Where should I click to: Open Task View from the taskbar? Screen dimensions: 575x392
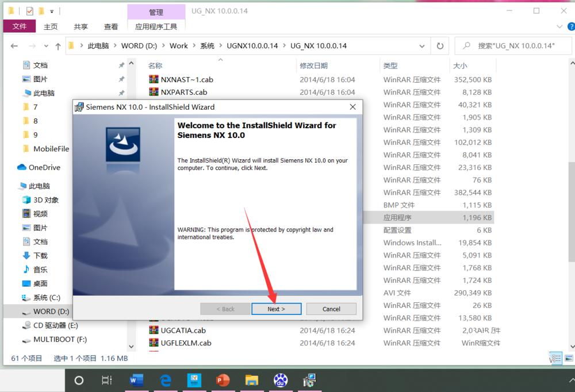click(106, 380)
